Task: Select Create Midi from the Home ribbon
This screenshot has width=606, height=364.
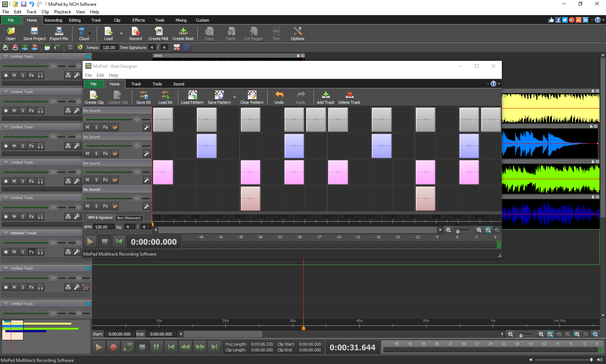Action: click(158, 33)
